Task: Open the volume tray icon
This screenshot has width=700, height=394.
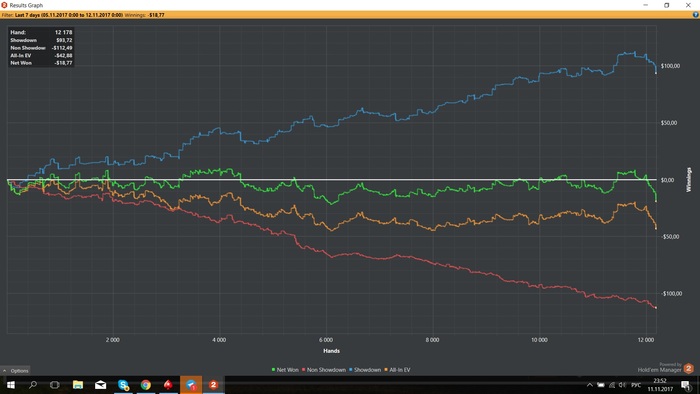Action: (623, 385)
